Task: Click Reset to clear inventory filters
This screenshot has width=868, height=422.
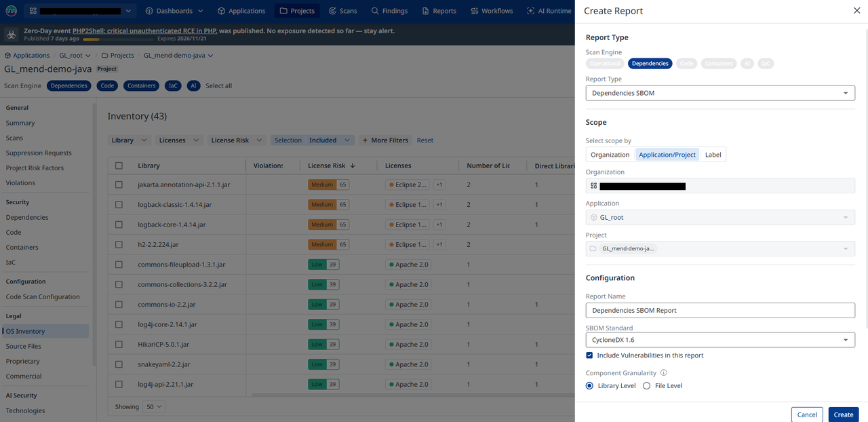Action: 425,140
